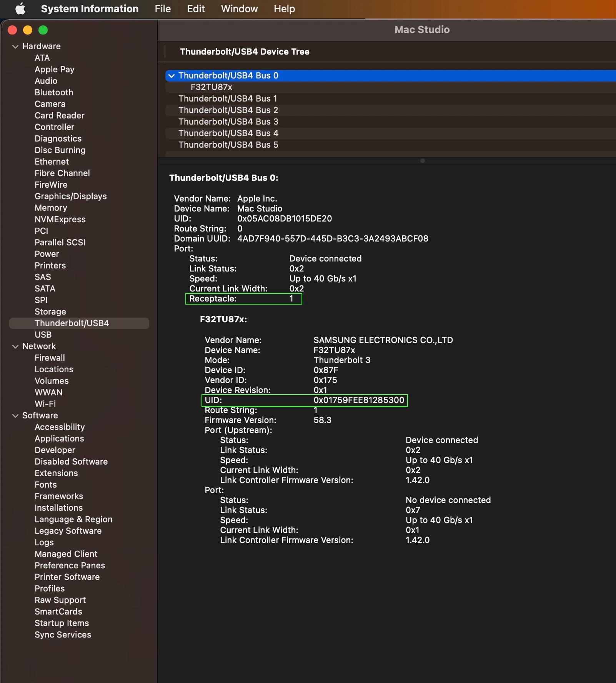Select Controller in sidebar
This screenshot has width=616, height=683.
click(x=54, y=127)
